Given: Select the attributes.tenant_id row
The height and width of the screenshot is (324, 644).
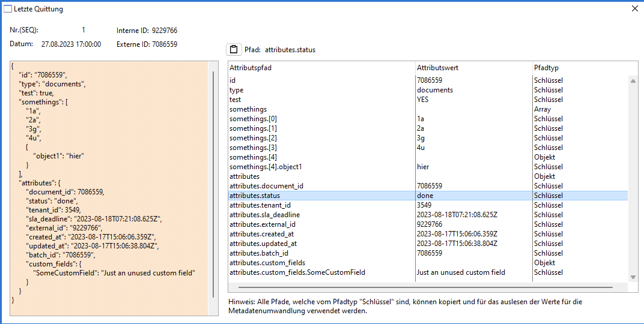Looking at the screenshot, I should click(x=258, y=205).
